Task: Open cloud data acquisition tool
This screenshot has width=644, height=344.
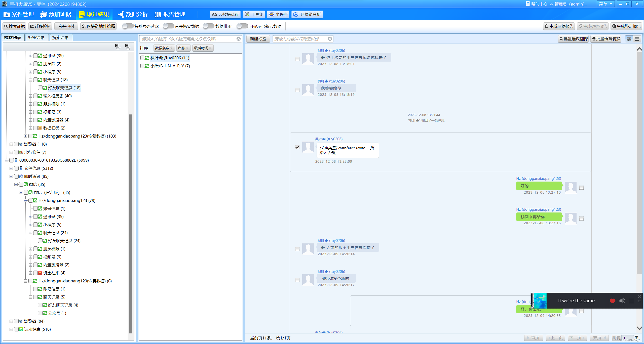Action: click(x=225, y=14)
